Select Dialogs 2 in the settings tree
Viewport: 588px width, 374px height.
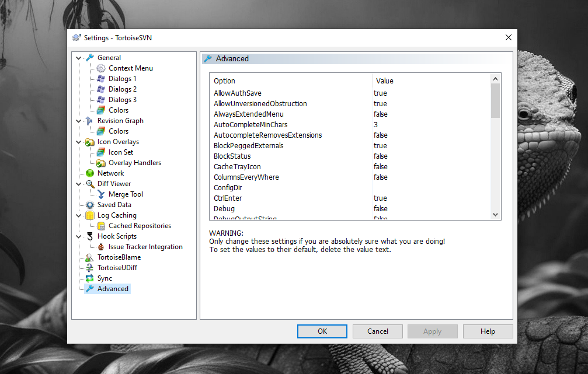pos(122,89)
